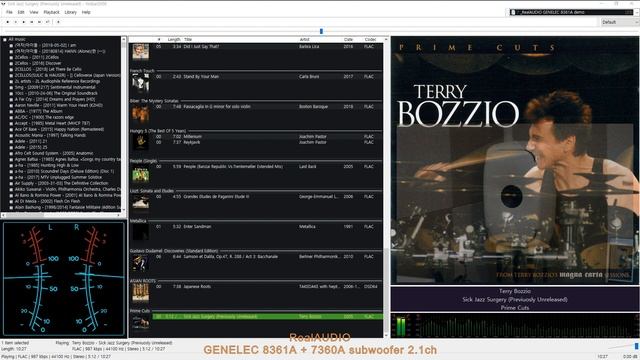
Task: Select the track Stand By Your Man
Action: click(267, 76)
